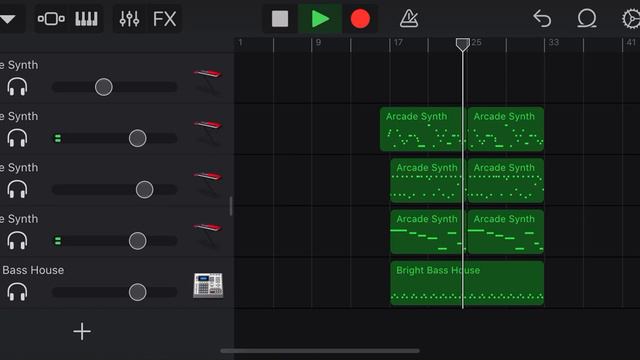Switch to the Tracks view button
The image size is (640, 360).
click(x=51, y=19)
